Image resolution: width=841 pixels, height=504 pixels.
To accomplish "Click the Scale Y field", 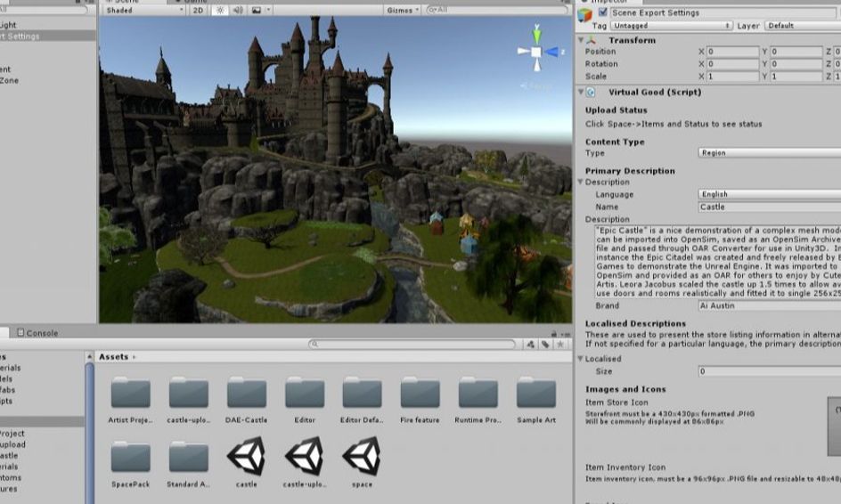I will pos(796,77).
